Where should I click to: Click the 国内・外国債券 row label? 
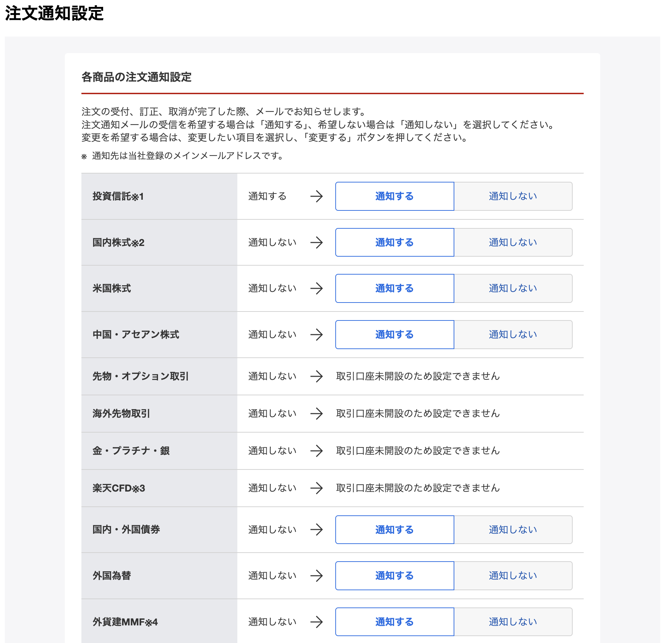126,530
